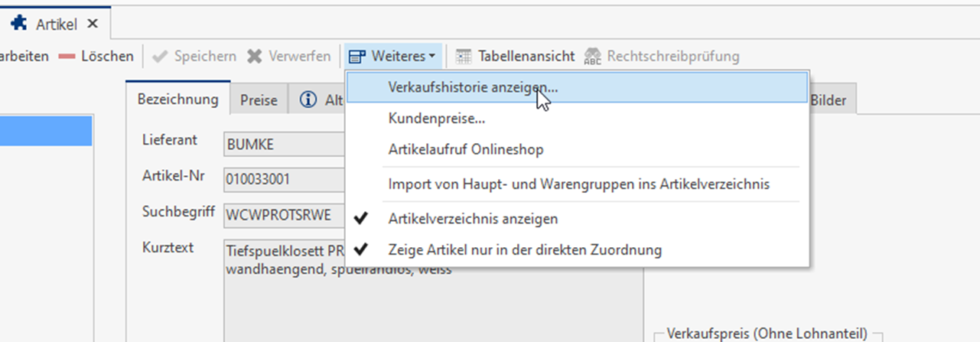Click the Lieferant input field
This screenshot has height=342, width=980.
tap(283, 143)
